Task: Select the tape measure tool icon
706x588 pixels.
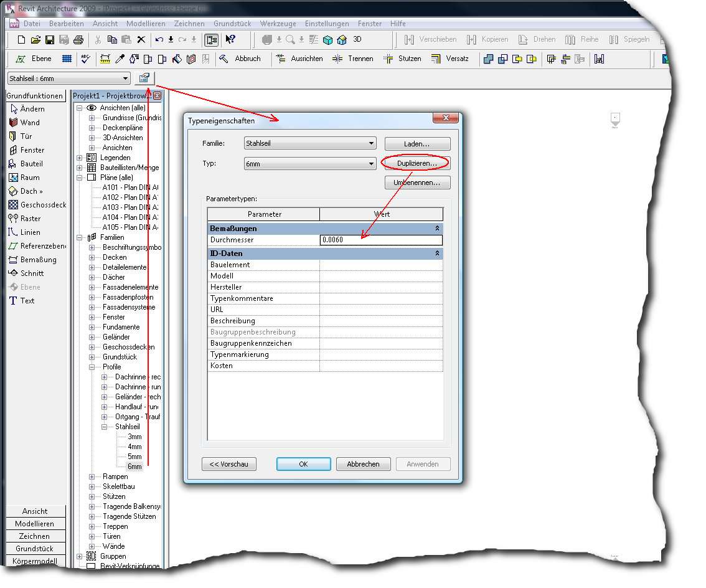Action: coord(105,59)
